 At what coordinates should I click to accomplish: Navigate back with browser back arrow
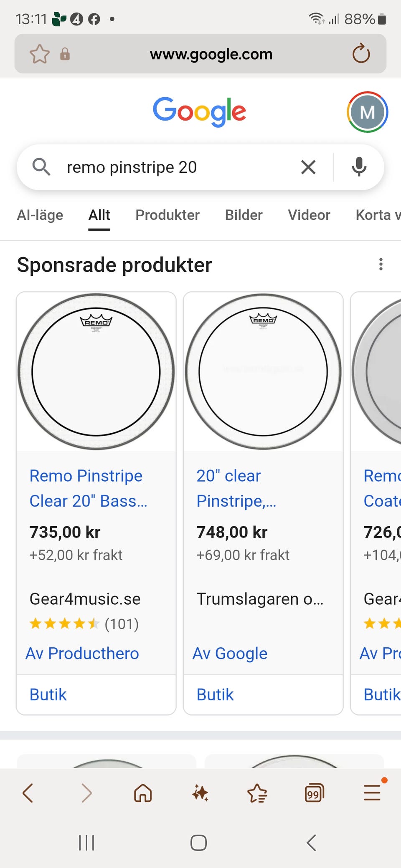(x=28, y=793)
